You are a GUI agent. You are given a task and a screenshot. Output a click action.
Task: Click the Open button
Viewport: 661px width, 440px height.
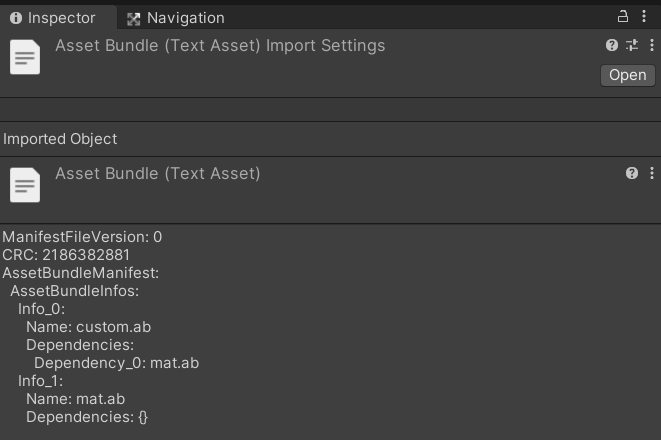(627, 75)
